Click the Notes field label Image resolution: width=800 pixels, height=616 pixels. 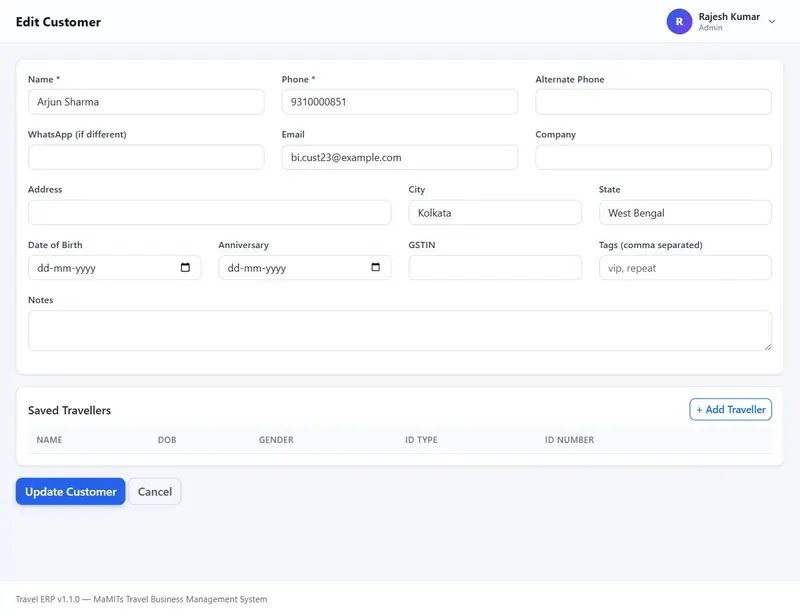(x=40, y=300)
